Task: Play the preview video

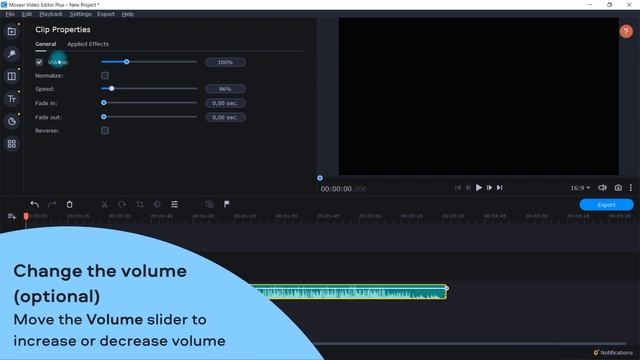Action: tap(478, 188)
